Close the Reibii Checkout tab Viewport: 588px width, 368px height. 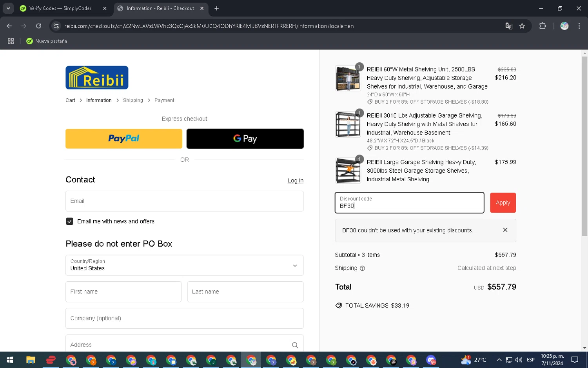202,8
